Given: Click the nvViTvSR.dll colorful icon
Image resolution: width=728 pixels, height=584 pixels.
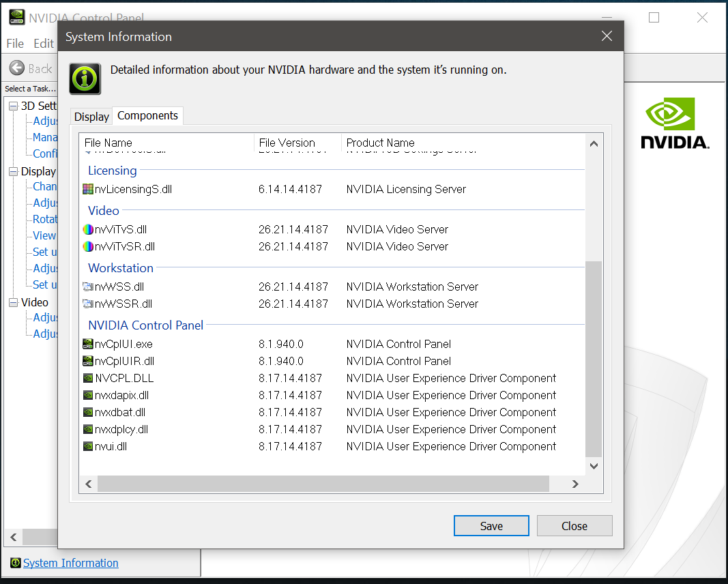Looking at the screenshot, I should (x=88, y=246).
